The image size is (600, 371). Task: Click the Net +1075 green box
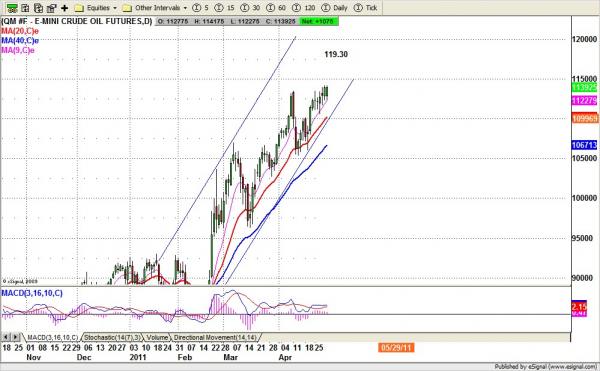(318, 21)
